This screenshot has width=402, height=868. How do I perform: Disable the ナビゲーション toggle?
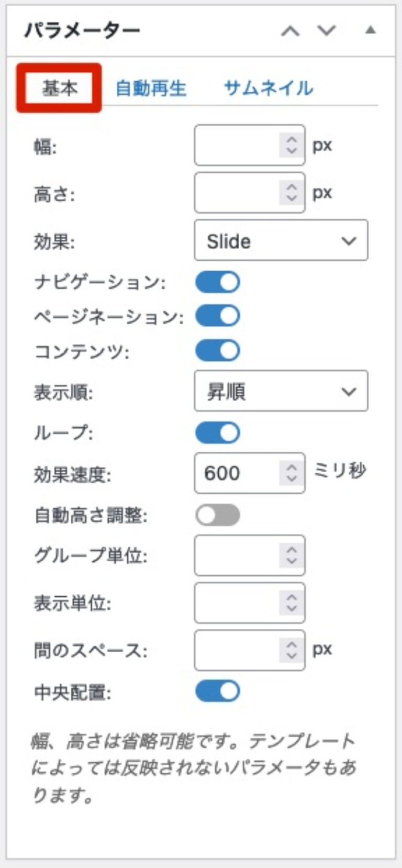click(x=218, y=281)
